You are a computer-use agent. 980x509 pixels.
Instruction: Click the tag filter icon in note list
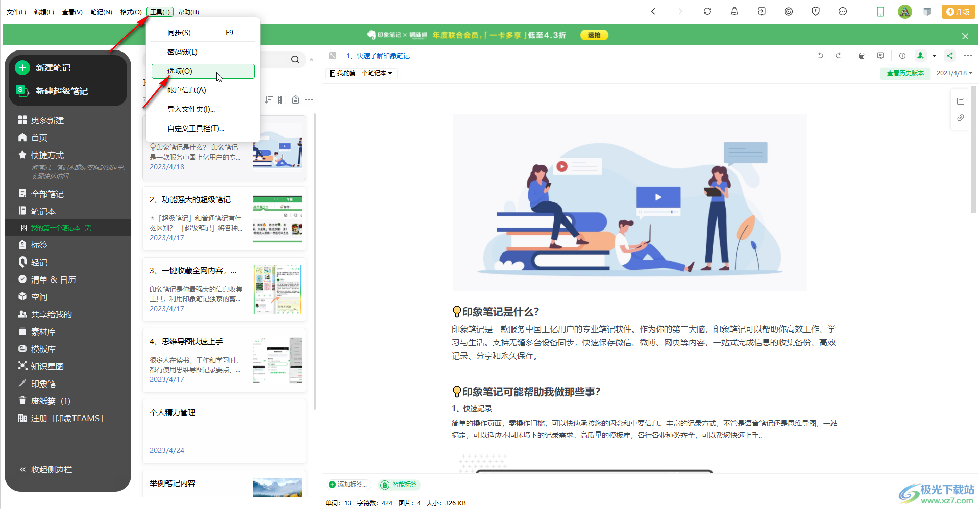[x=296, y=99]
